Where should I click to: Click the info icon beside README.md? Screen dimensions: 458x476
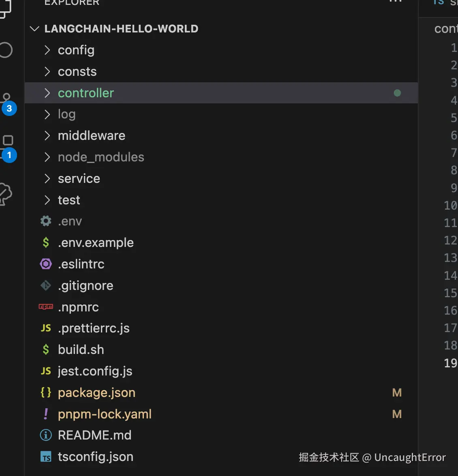[46, 435]
